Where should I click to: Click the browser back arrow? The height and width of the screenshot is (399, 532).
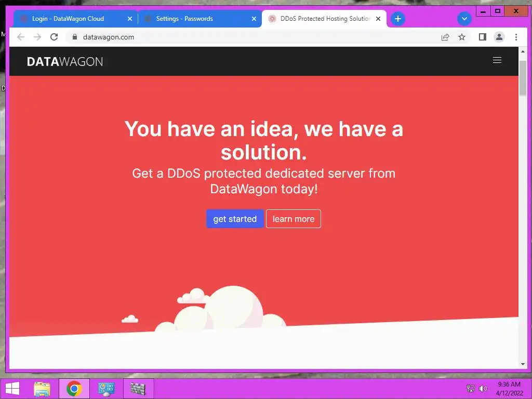pos(21,37)
